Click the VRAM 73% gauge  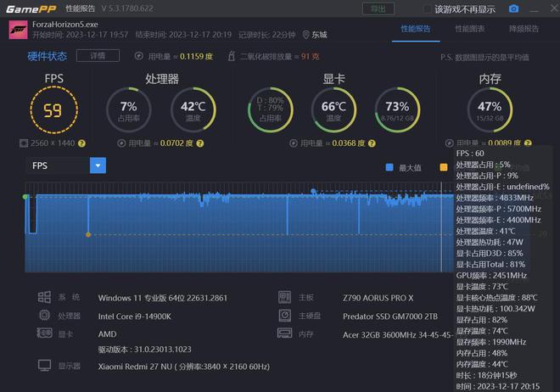click(397, 110)
